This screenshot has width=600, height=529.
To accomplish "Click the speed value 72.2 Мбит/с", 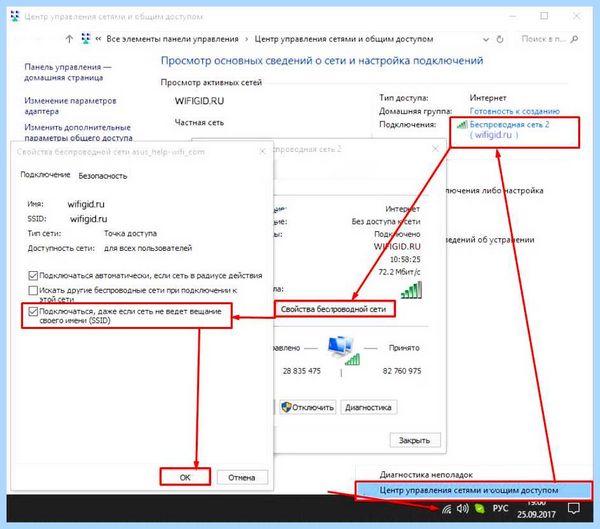I will 399,272.
